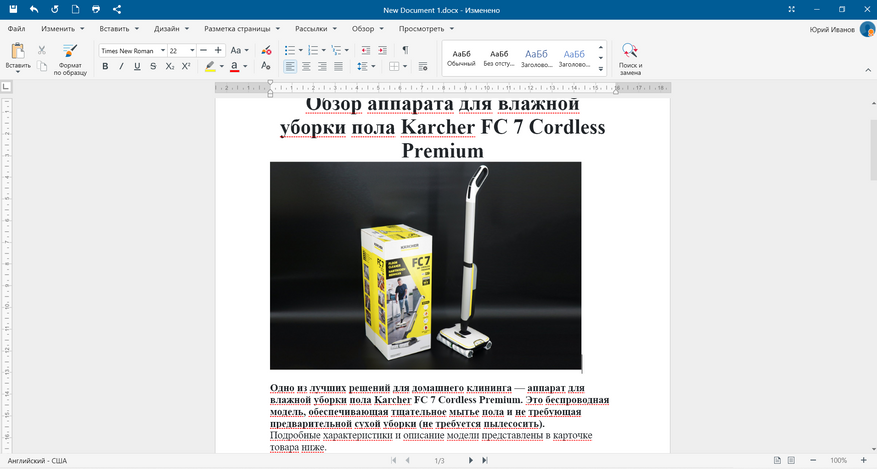This screenshot has height=469, width=877.
Task: Center-align the text
Action: [306, 67]
